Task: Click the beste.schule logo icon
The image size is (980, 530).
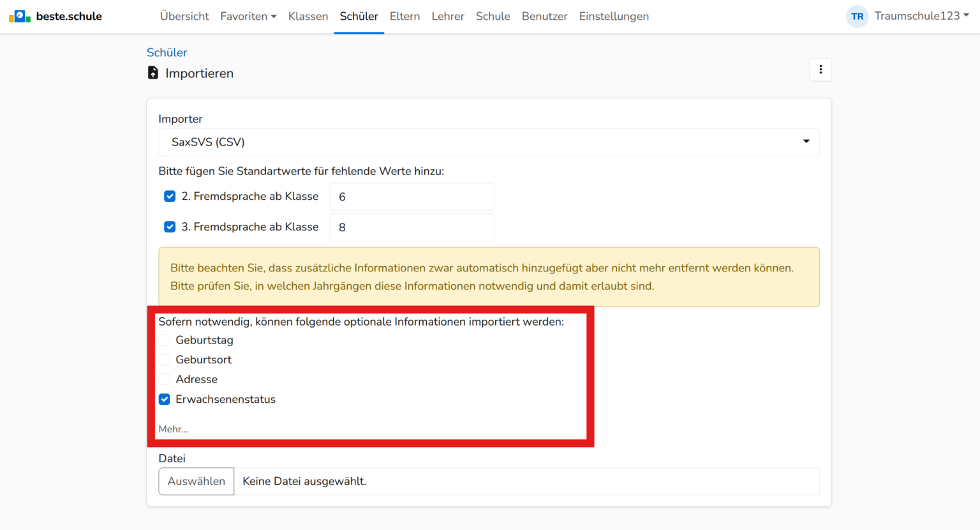Action: point(20,16)
